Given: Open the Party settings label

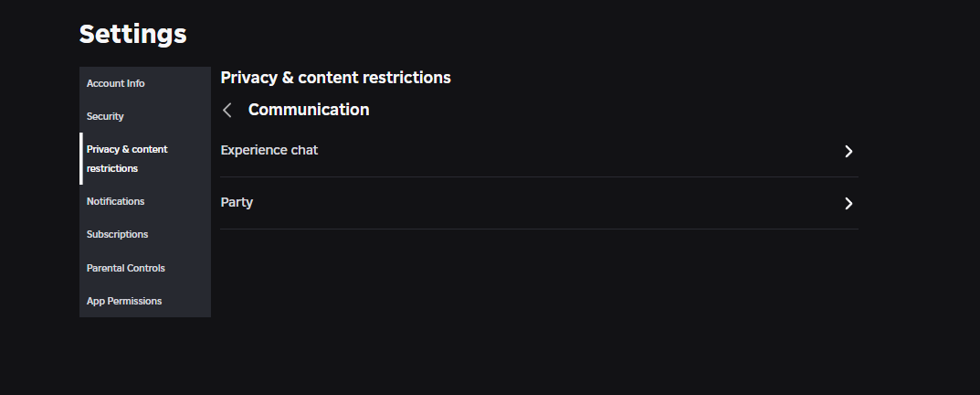Looking at the screenshot, I should (237, 202).
